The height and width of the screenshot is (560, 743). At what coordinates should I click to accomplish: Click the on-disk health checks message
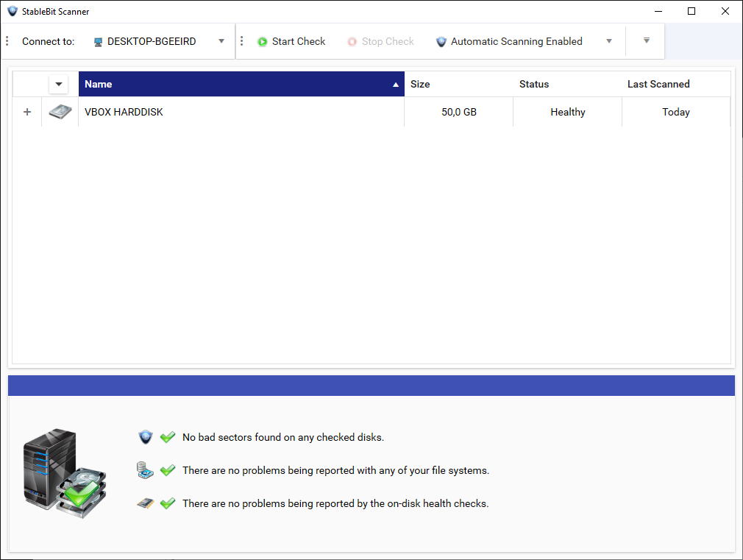(335, 503)
